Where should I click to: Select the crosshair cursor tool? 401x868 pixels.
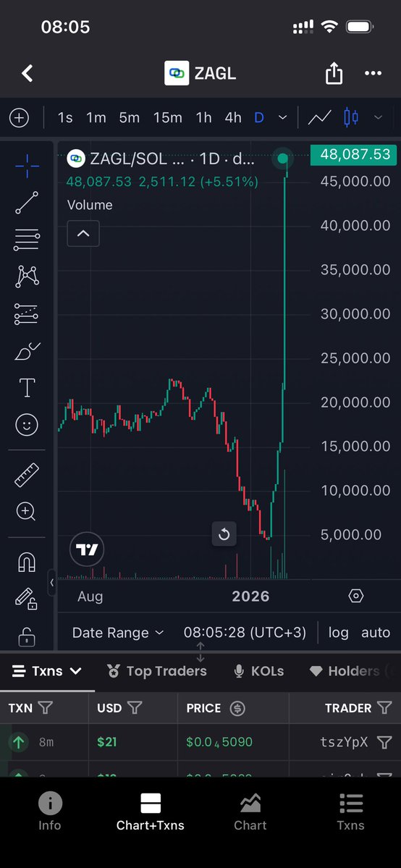click(x=27, y=166)
